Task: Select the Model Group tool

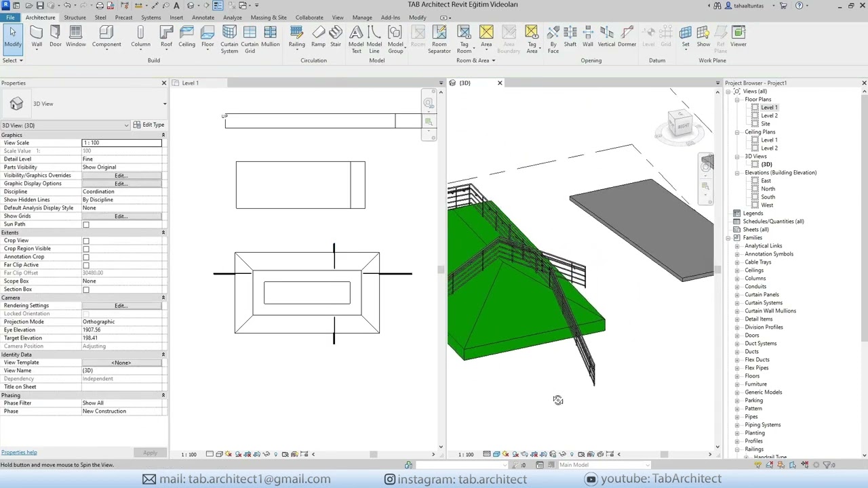Action: coord(395,39)
